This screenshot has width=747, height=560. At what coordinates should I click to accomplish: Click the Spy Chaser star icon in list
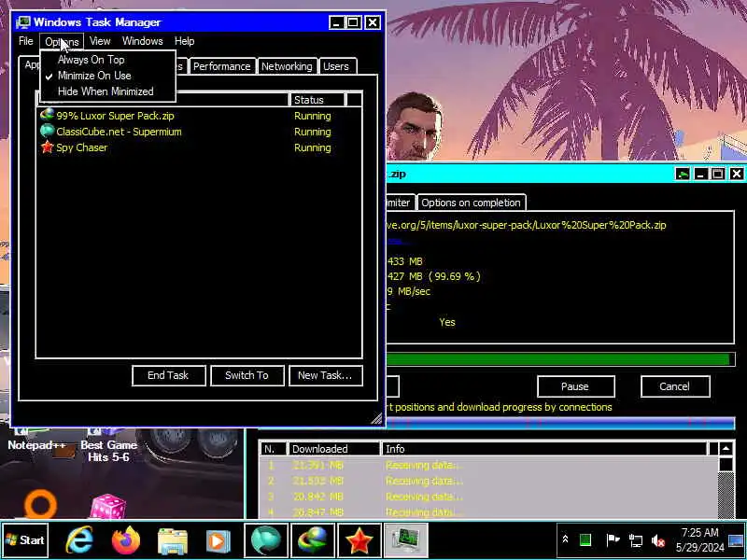point(47,147)
